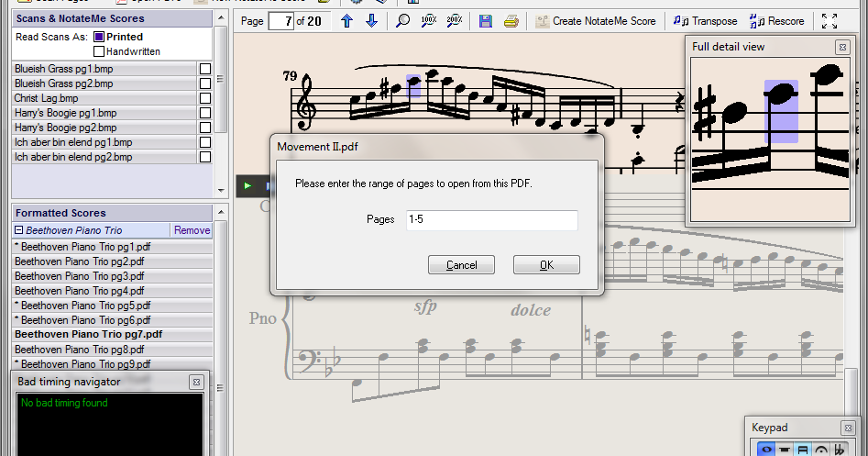Select Ich aber bin elend pg2.bmp row
The width and height of the screenshot is (868, 456).
point(104,157)
